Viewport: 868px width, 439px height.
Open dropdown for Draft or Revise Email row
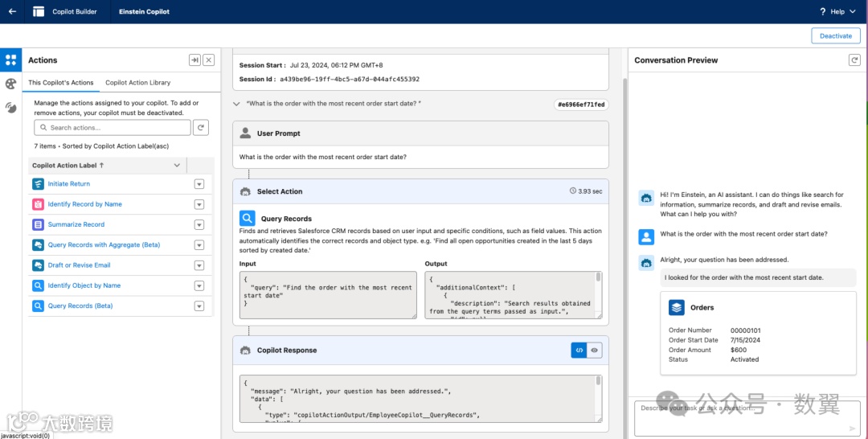[199, 265]
